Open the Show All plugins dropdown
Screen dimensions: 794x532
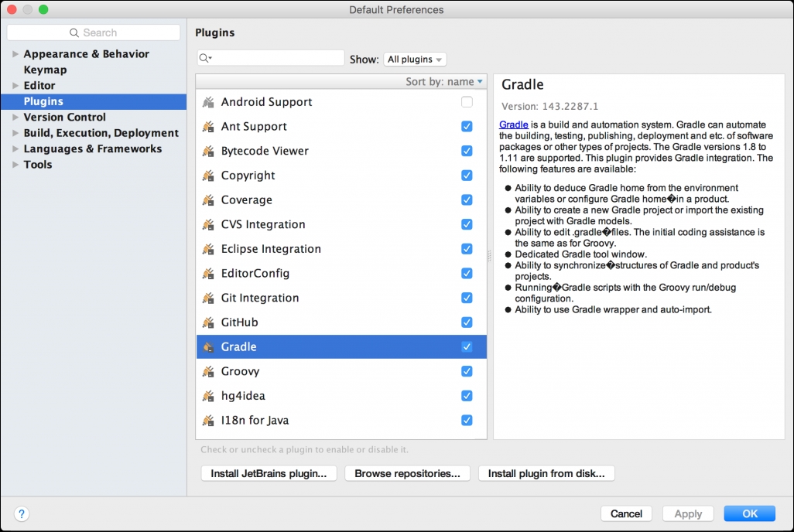tap(415, 60)
